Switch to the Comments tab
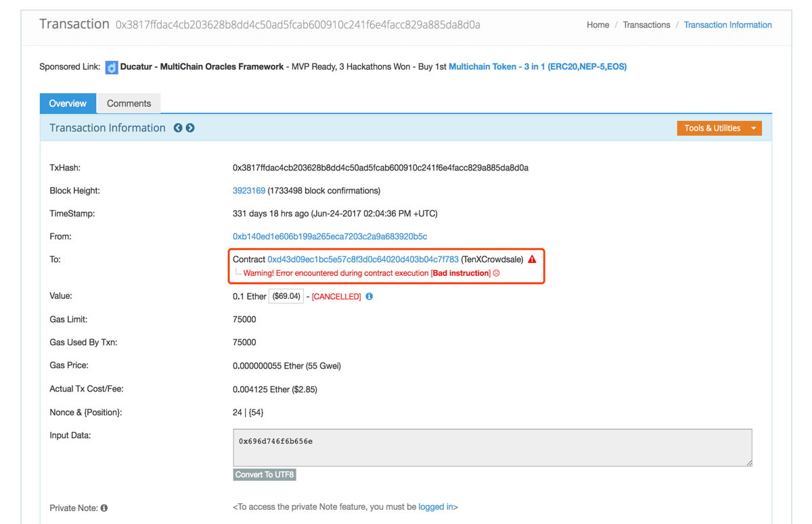Screen dimensions: 812x524 (x=128, y=103)
